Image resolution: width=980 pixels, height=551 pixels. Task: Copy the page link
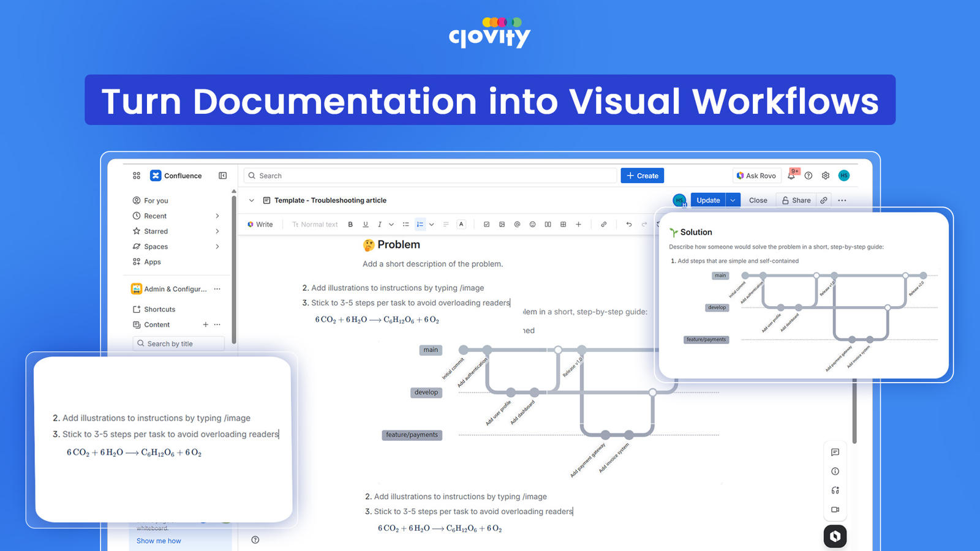click(x=824, y=200)
